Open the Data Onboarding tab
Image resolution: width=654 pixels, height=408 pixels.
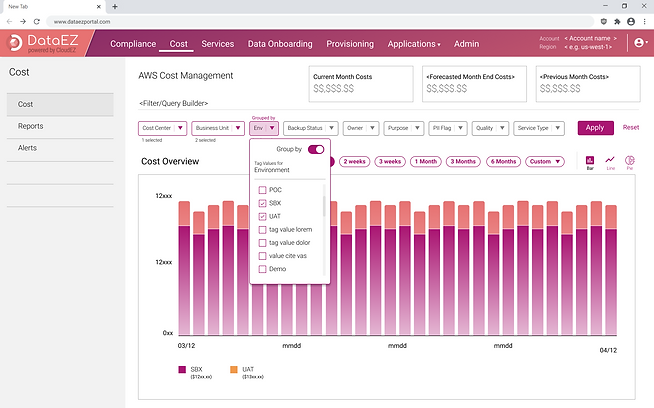point(280,44)
